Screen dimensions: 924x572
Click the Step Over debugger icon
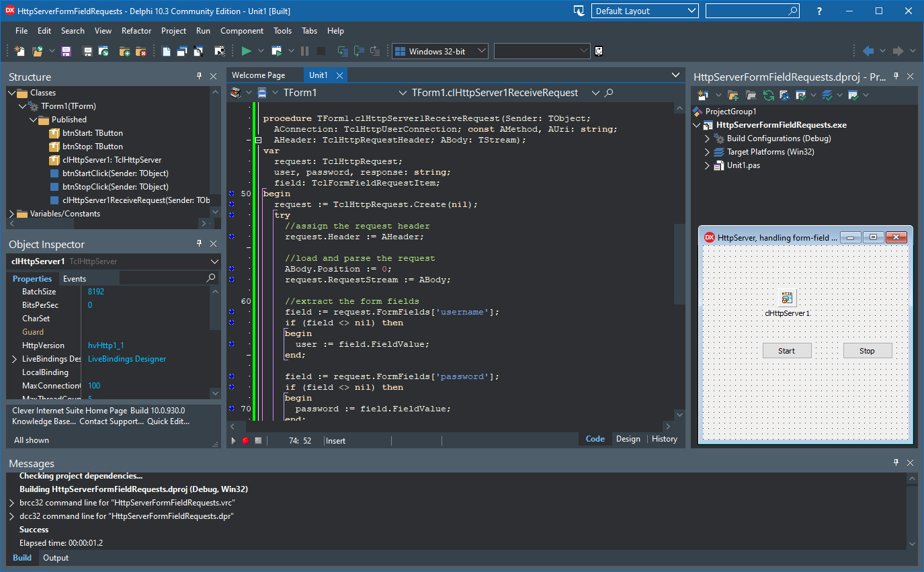pyautogui.click(x=359, y=51)
